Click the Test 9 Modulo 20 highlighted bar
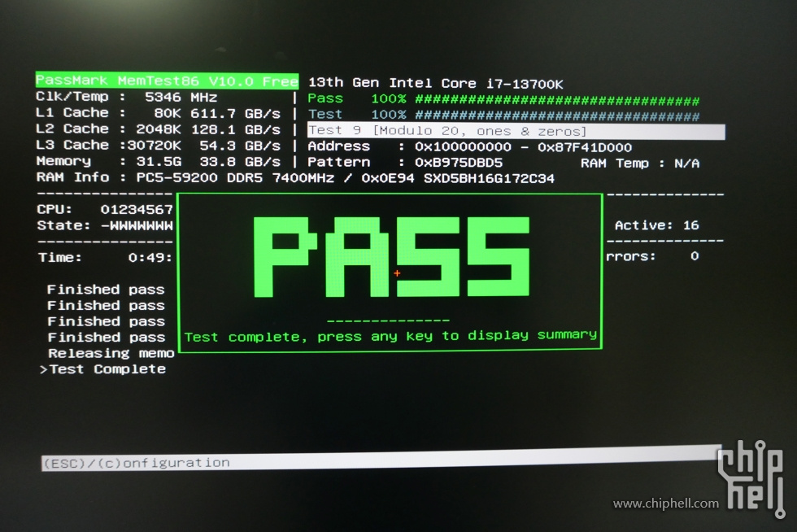This screenshot has height=532, width=797. [516, 131]
